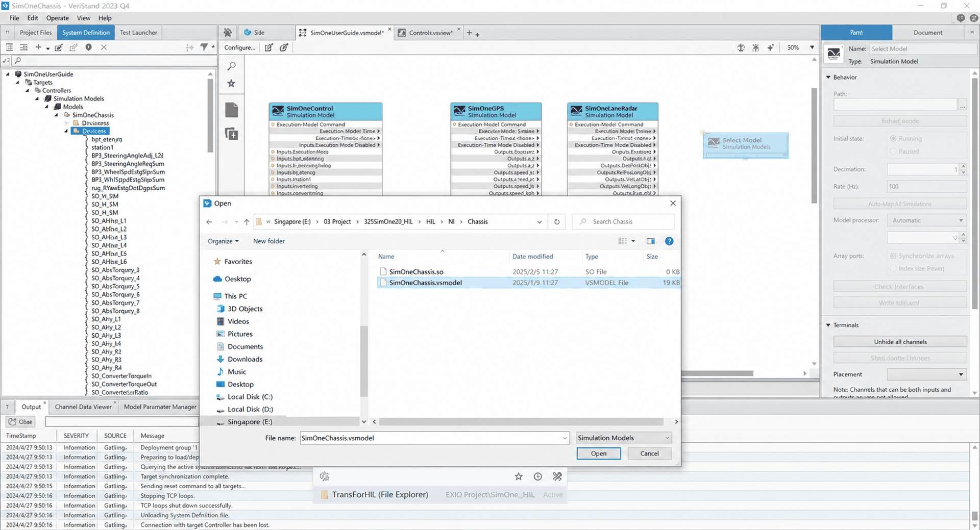Click the SimOneGPS model block icon
The height and width of the screenshot is (530, 980).
tap(459, 111)
